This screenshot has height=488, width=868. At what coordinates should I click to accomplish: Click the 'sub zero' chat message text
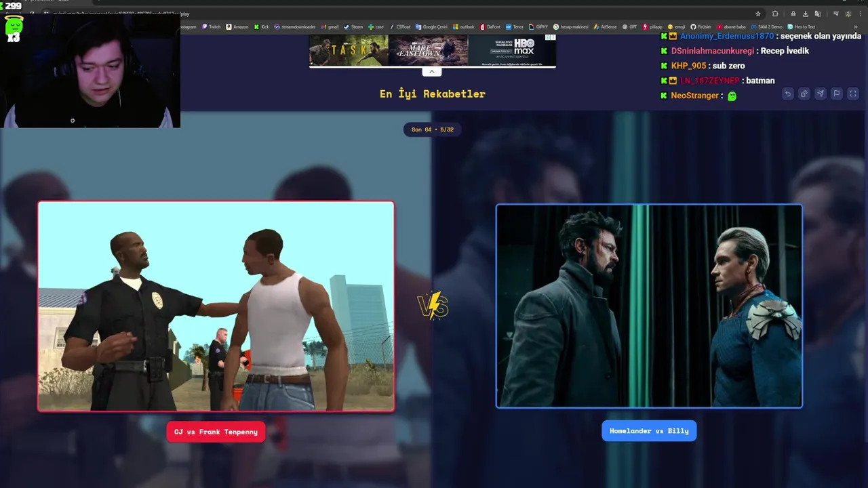click(729, 66)
